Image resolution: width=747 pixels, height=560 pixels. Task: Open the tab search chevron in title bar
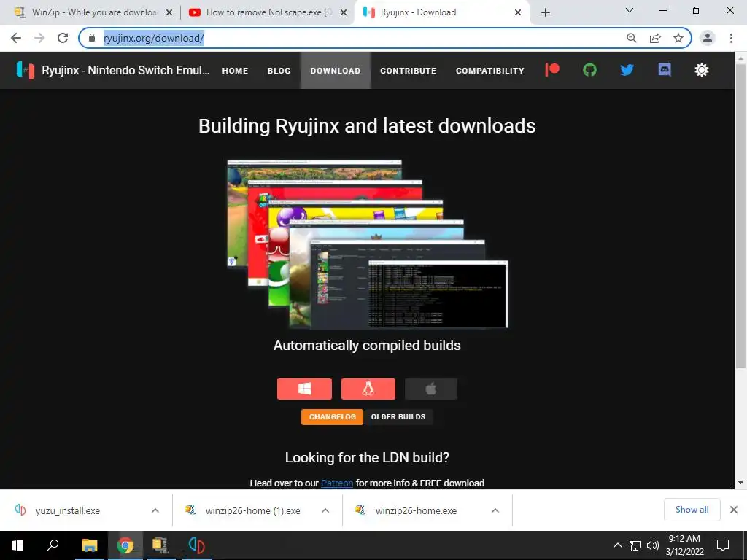(630, 10)
